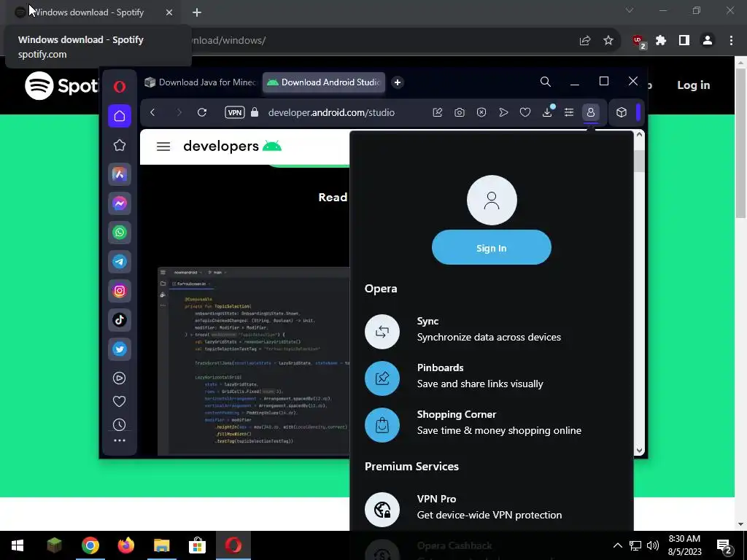
Task: Open History clock icon in Opera sidebar
Action: 119,424
